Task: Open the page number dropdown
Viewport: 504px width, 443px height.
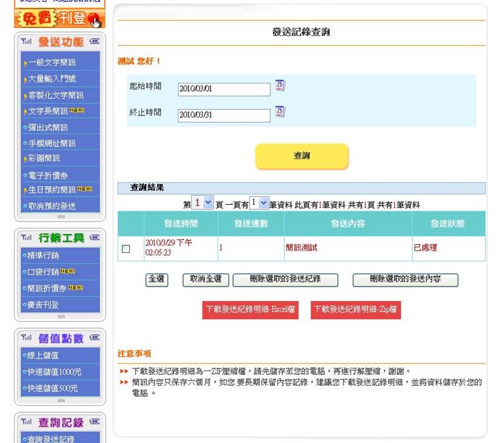Action: point(203,203)
